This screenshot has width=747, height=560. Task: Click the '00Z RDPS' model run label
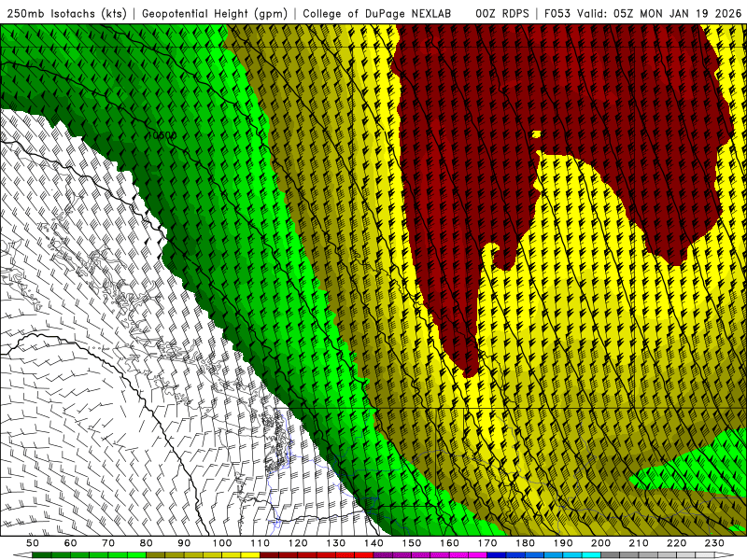pos(502,14)
